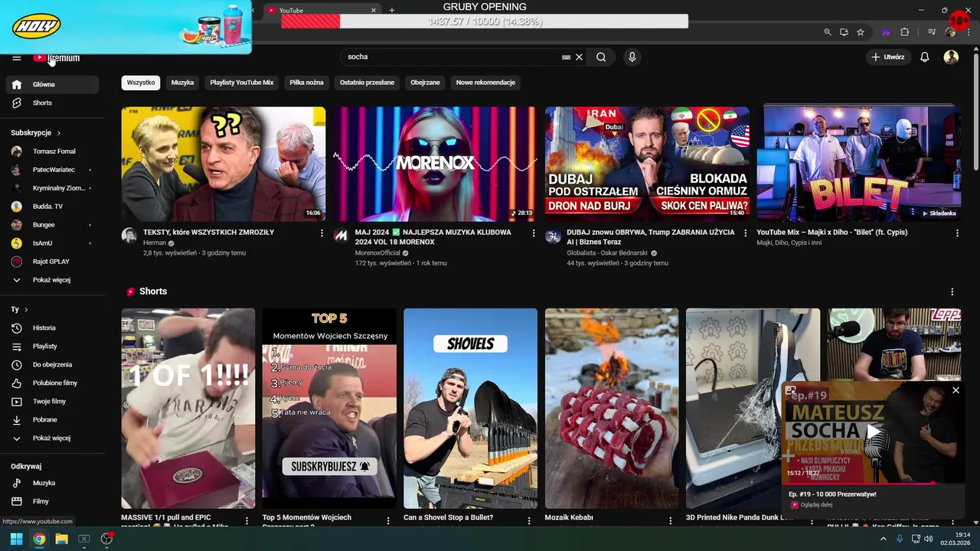The width and height of the screenshot is (980, 551).
Task: Open Filmy under Odkrywaj
Action: pos(52,501)
